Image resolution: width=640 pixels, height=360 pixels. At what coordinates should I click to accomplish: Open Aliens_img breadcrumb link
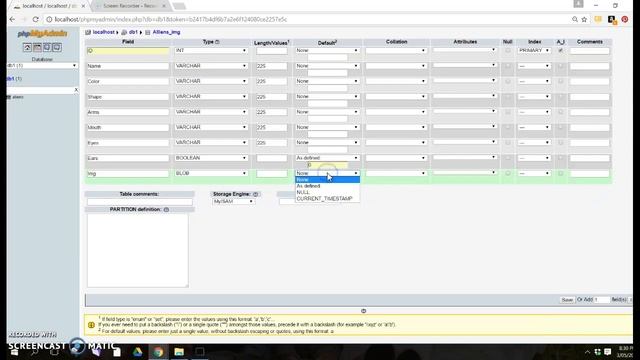pos(166,32)
